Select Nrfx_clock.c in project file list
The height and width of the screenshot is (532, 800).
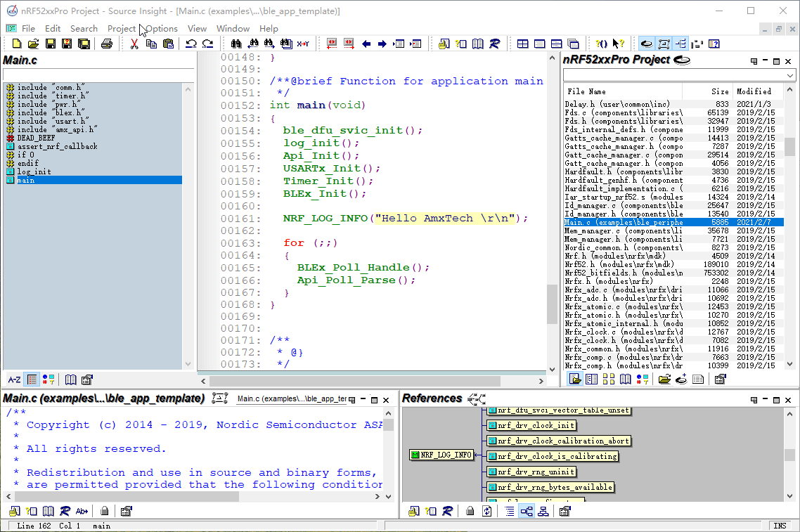tap(673, 332)
